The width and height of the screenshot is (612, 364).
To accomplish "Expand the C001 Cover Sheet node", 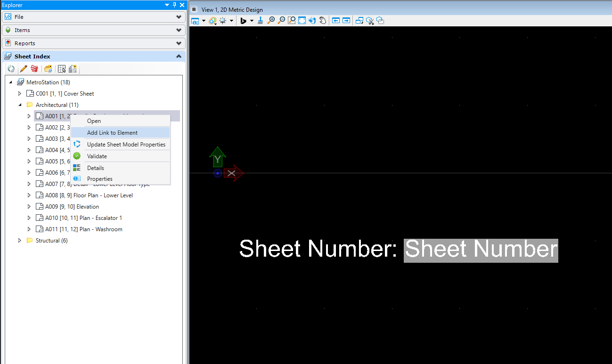I will 20,94.
